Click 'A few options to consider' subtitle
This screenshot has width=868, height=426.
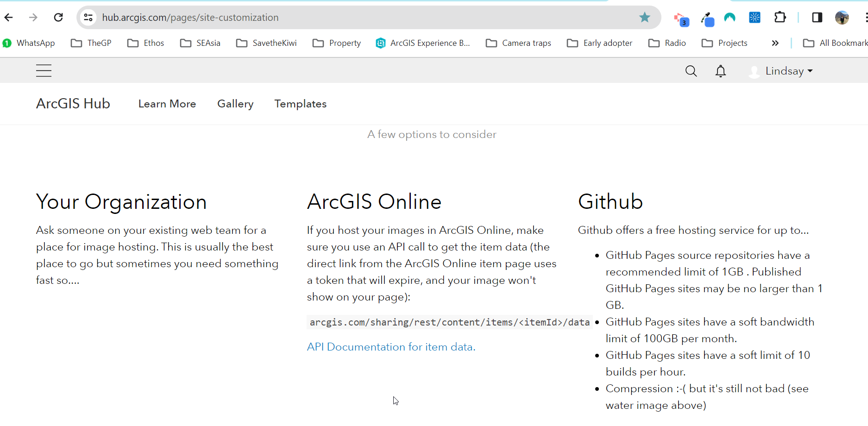click(432, 134)
